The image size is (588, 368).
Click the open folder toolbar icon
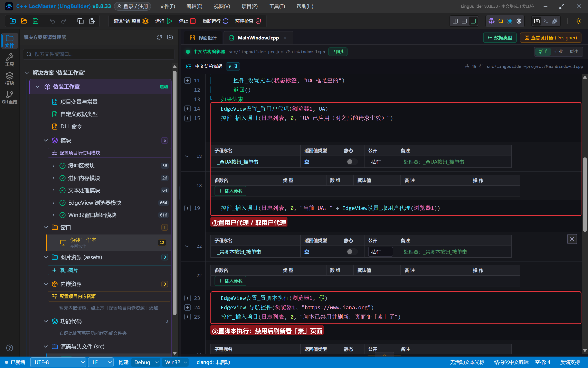[x=24, y=21]
